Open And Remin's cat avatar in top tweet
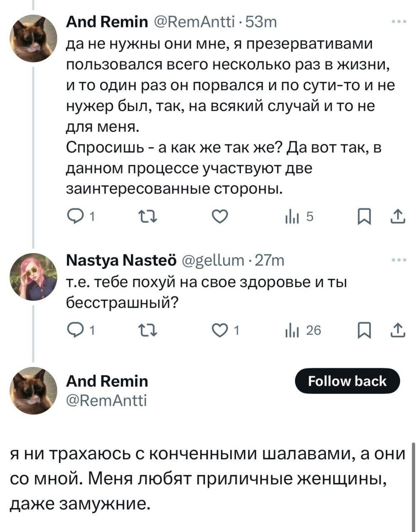Screen dimensions: 418x532 [x=33, y=38]
